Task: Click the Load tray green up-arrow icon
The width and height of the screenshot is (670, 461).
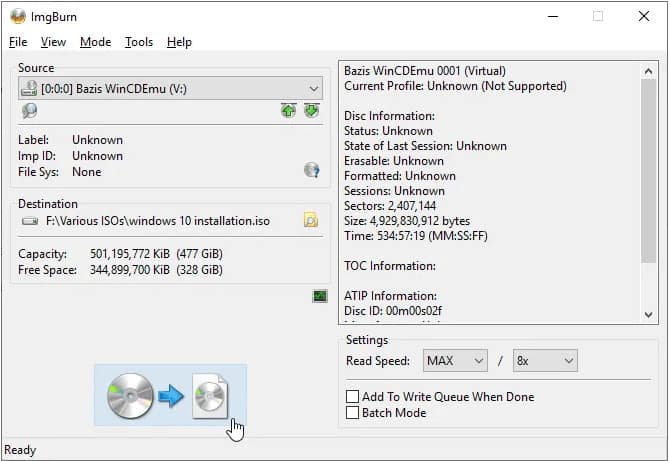Action: [x=288, y=111]
